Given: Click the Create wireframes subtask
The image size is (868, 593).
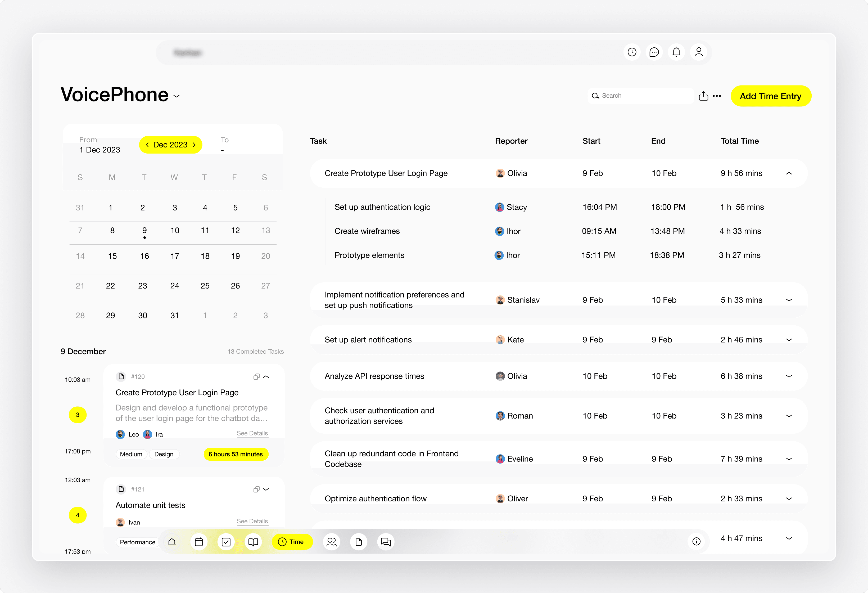Looking at the screenshot, I should [367, 231].
